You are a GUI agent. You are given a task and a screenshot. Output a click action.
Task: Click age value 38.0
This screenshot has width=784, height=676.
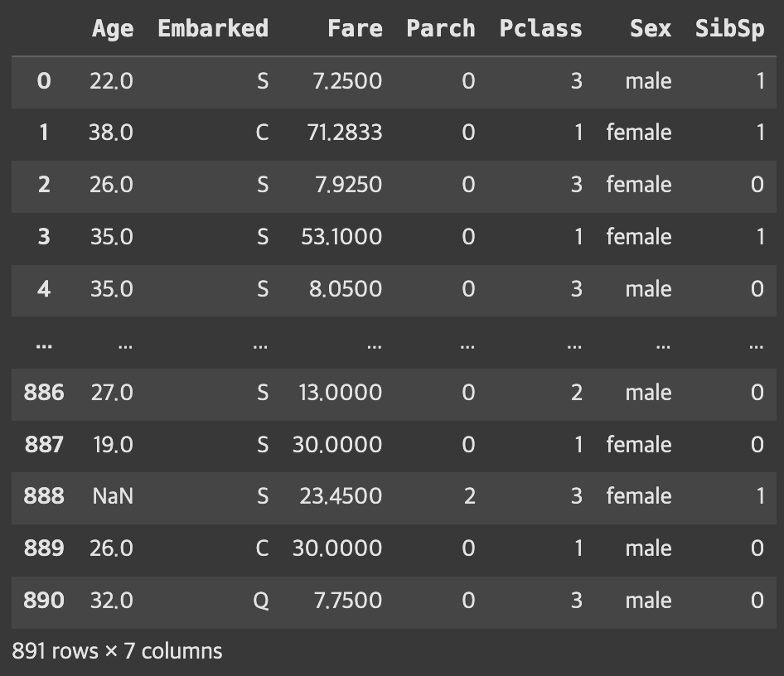click(111, 133)
